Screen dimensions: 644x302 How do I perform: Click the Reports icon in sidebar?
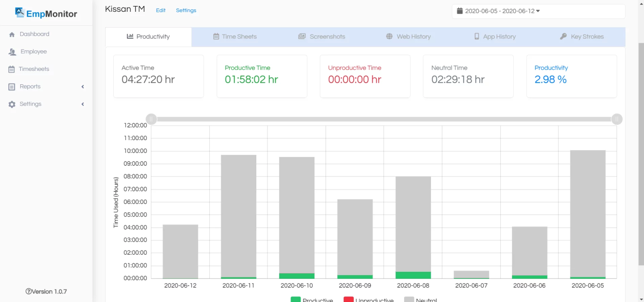[12, 86]
